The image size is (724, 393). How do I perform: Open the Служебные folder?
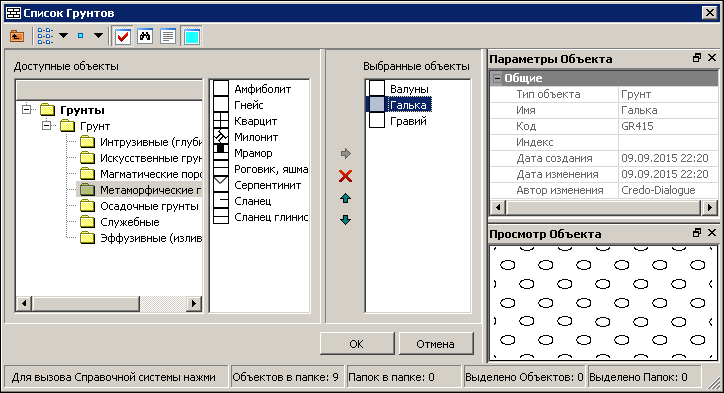point(129,222)
